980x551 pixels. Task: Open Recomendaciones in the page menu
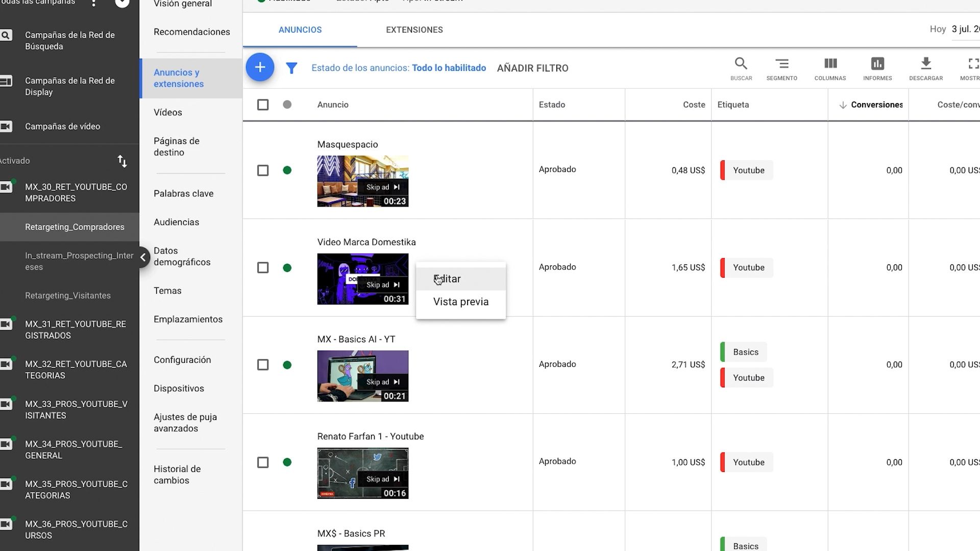point(192,32)
